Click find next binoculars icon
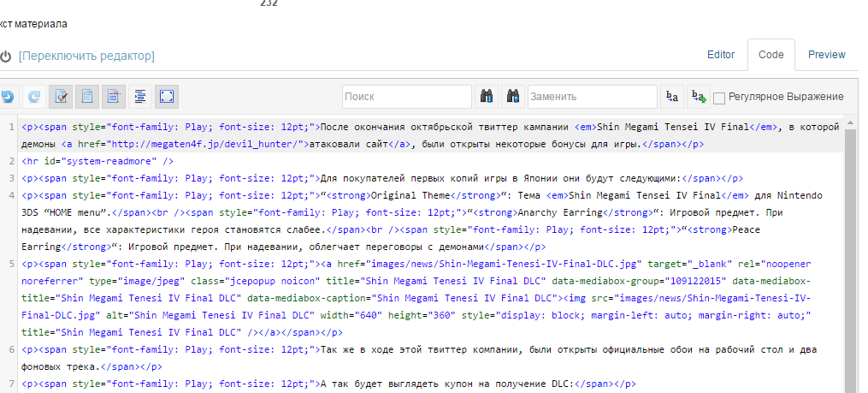The width and height of the screenshot is (868, 393). pos(487,97)
